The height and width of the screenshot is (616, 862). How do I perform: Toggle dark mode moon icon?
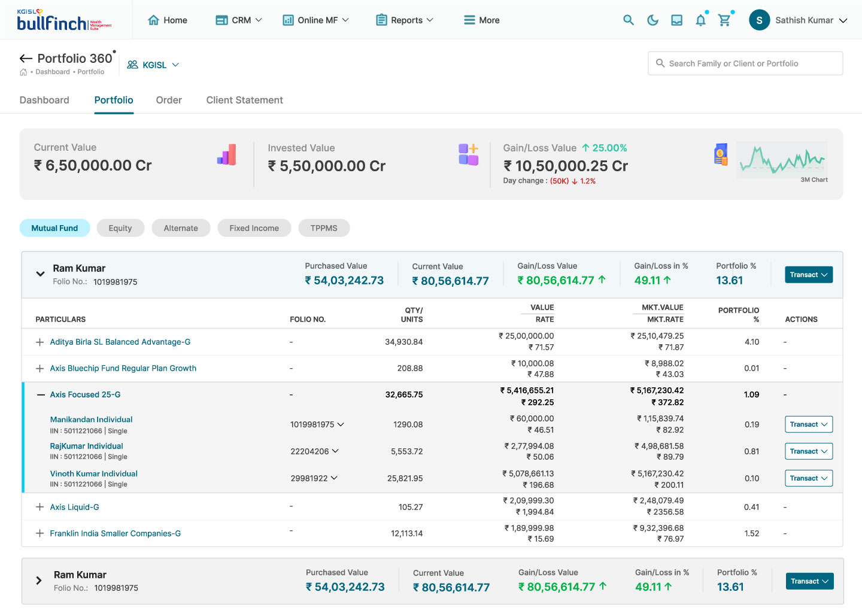(x=653, y=20)
